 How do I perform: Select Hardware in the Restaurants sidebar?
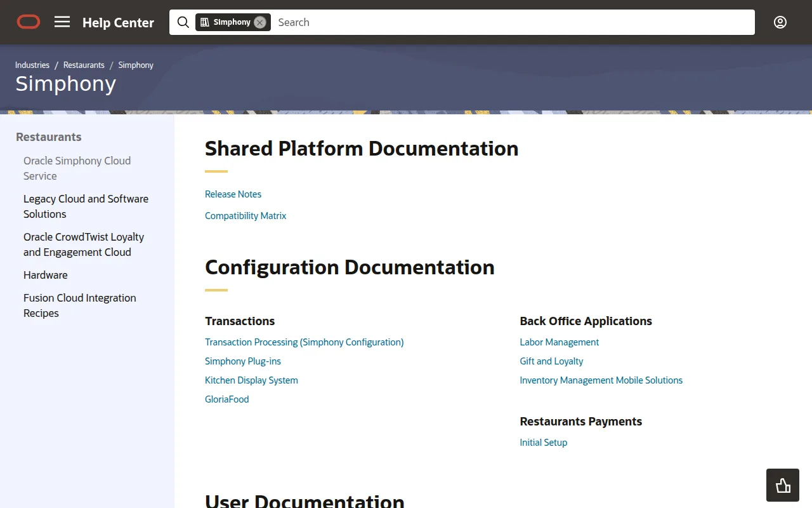45,275
